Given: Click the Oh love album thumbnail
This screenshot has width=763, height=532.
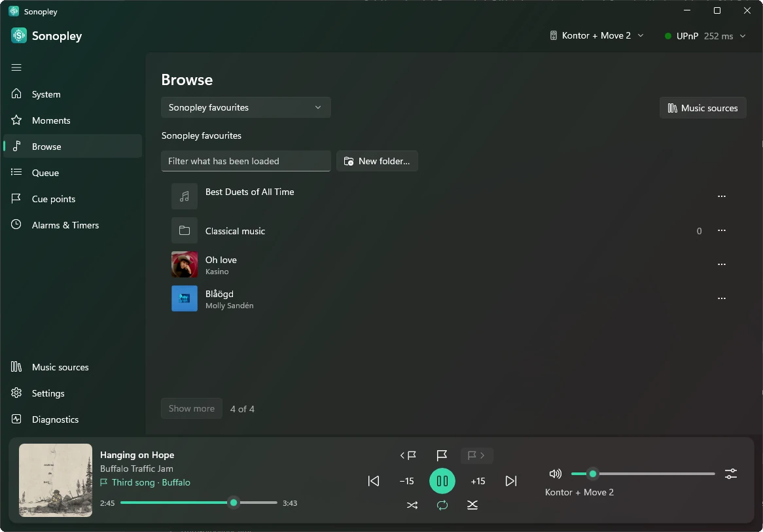Looking at the screenshot, I should pos(185,264).
